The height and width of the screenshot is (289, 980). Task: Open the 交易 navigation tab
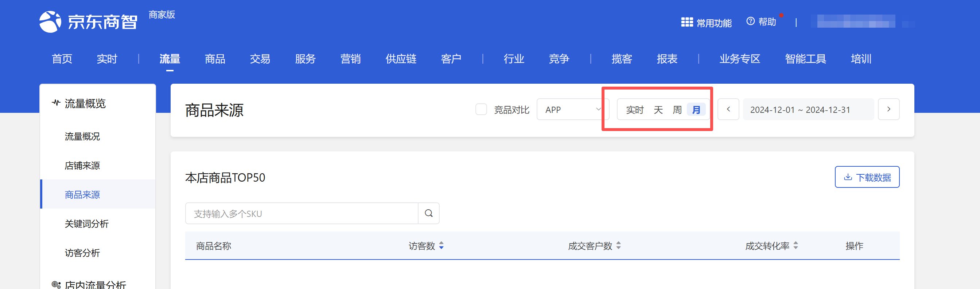260,59
